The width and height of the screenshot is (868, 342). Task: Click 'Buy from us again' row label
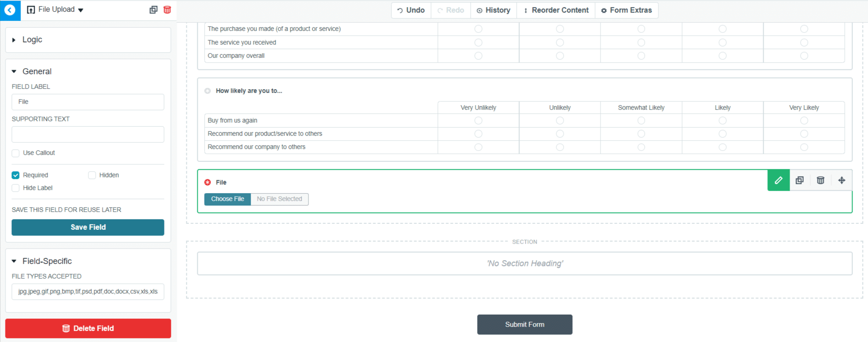coord(232,120)
